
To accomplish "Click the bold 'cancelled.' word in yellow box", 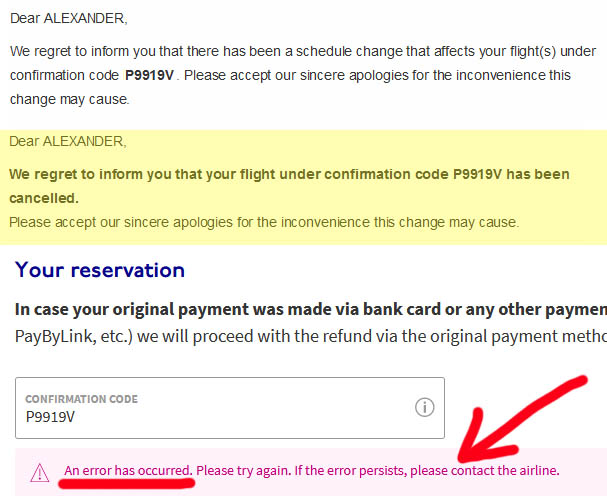I will tap(44, 198).
